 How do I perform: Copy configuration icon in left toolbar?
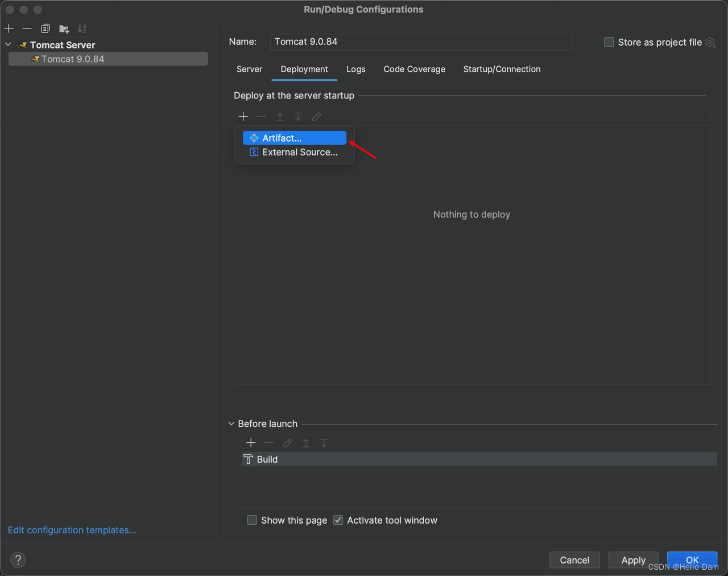(45, 28)
